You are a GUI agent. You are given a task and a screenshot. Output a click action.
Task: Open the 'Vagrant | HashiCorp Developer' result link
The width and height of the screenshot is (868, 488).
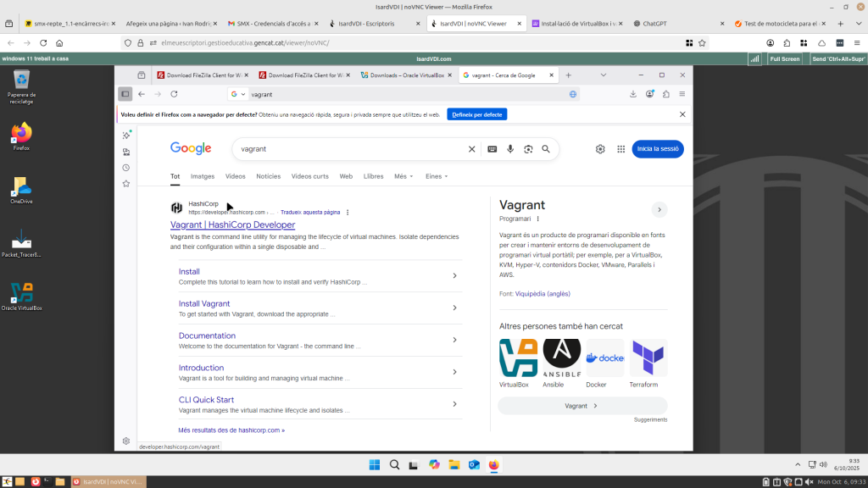coord(232,225)
